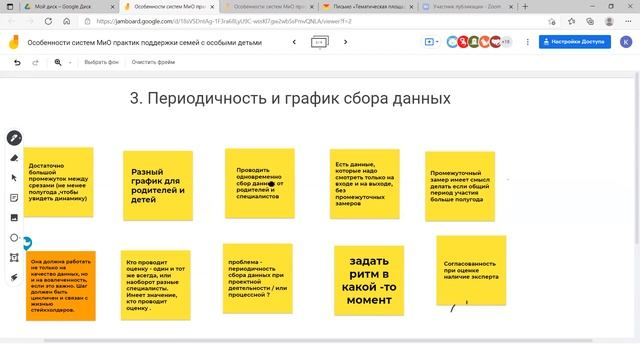Open browser favorites star icon
This screenshot has height=360, width=640.
pyautogui.click(x=571, y=22)
